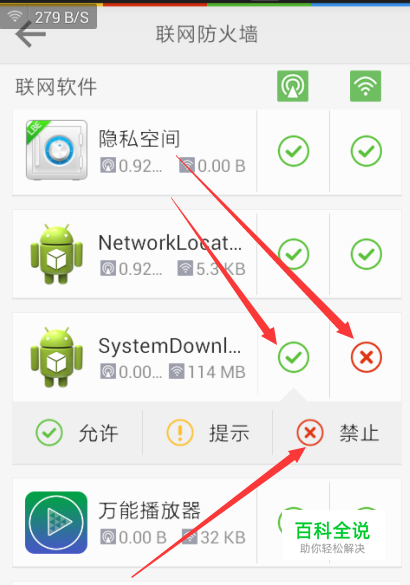Select the 允许 (allow) option
410x585 pixels.
tap(77, 433)
